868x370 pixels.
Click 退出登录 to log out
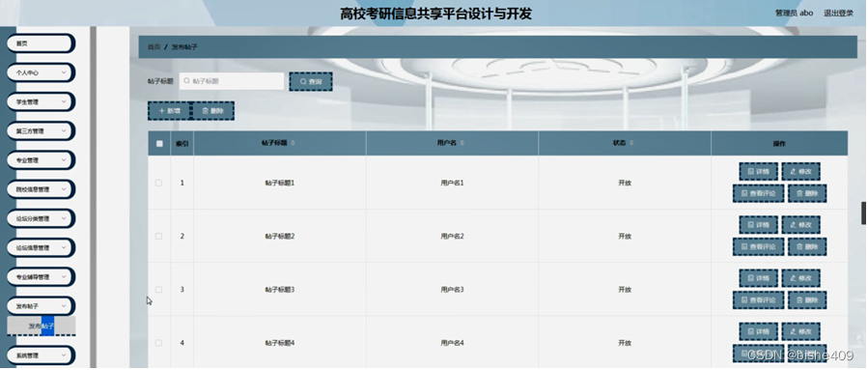[838, 14]
